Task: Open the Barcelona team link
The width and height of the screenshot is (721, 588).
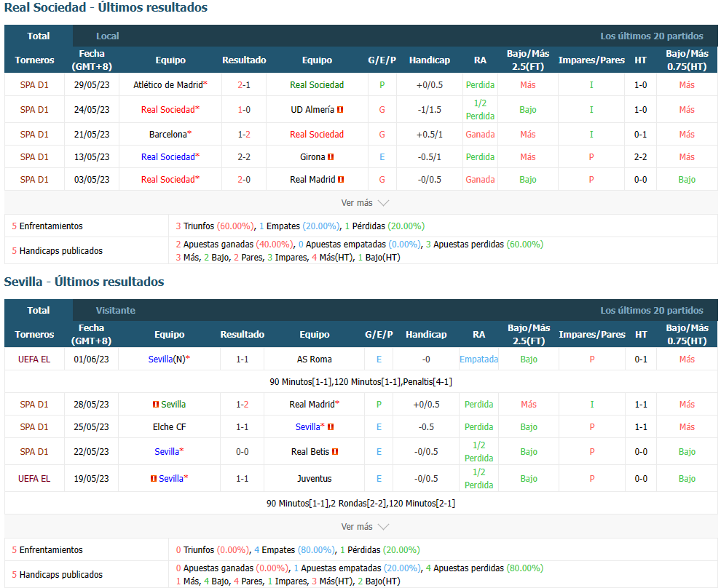Action: point(168,135)
